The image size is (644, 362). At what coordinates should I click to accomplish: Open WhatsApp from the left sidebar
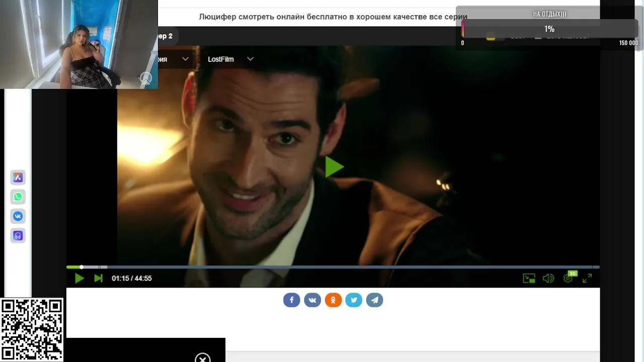click(x=18, y=197)
